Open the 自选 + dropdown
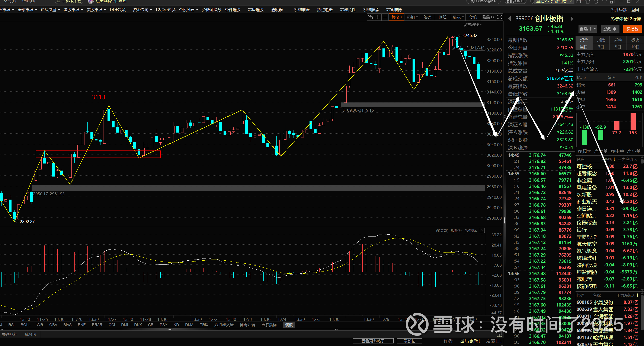This screenshot has height=346, width=644. (587, 29)
